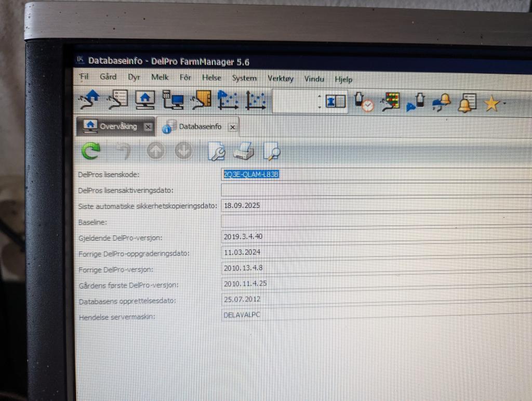Click the monitor with house icon in the top toolbar

tap(145, 100)
